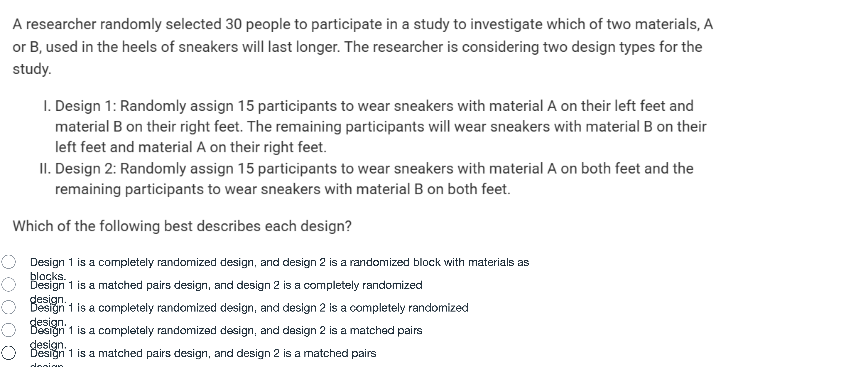Click the 'I. Design 1: Randomly assign 15 participants' line

tap(368, 106)
